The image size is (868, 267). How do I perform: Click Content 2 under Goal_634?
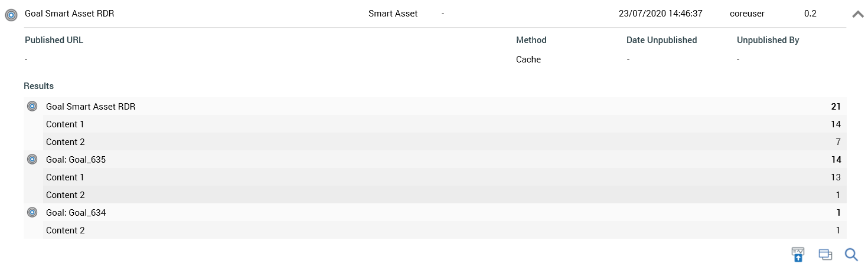click(65, 230)
